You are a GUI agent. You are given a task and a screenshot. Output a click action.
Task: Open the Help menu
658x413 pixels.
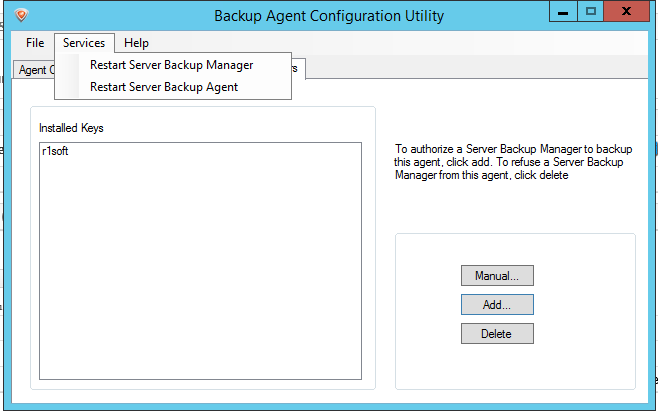136,43
